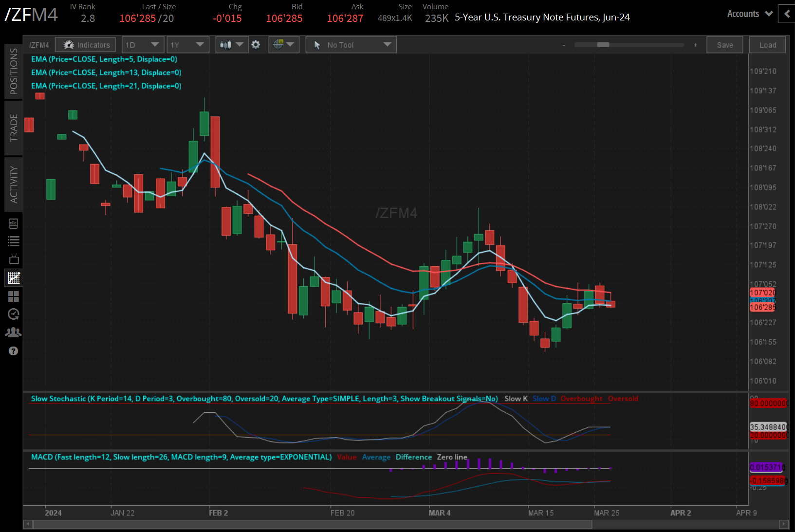Click the Oversold legend label
The height and width of the screenshot is (532, 795).
pos(623,399)
